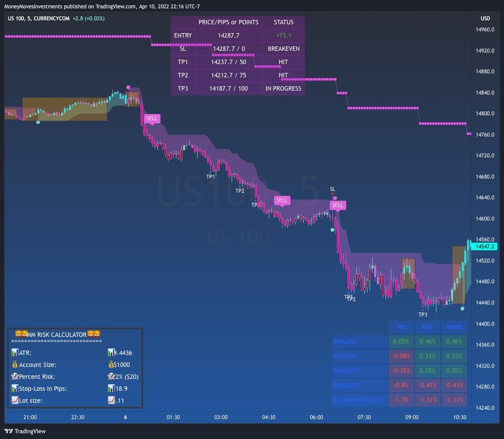Image resolution: width=504 pixels, height=439 pixels.
Task: Click the +2.8 (+0.02%) price change value
Action: pyautogui.click(x=88, y=18)
